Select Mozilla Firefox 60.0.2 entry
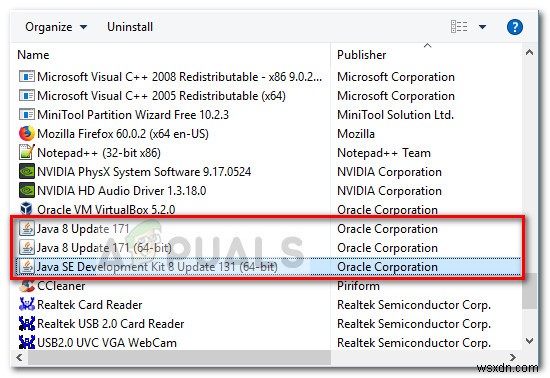This screenshot has width=550, height=378. [123, 133]
